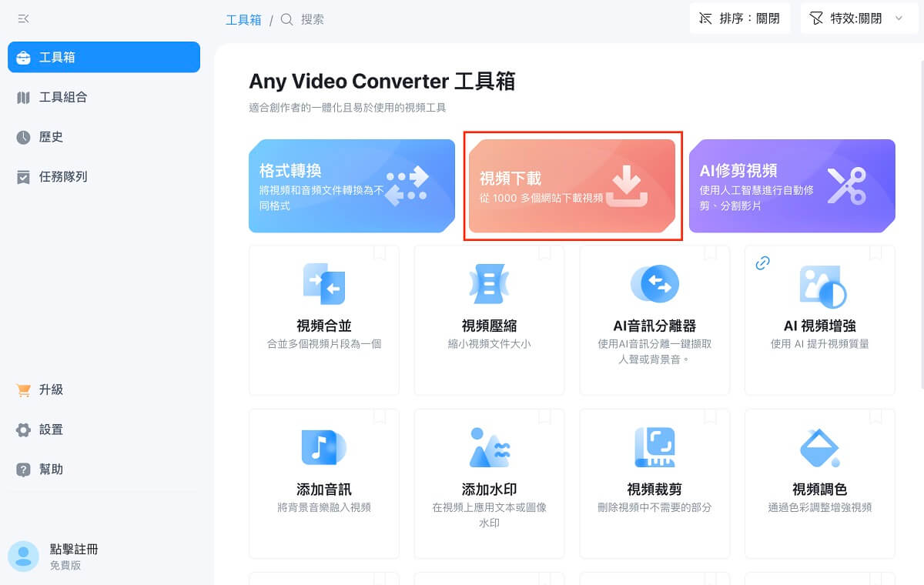Open the AI音訊分離器 tool icon
924x585 pixels.
pos(654,283)
